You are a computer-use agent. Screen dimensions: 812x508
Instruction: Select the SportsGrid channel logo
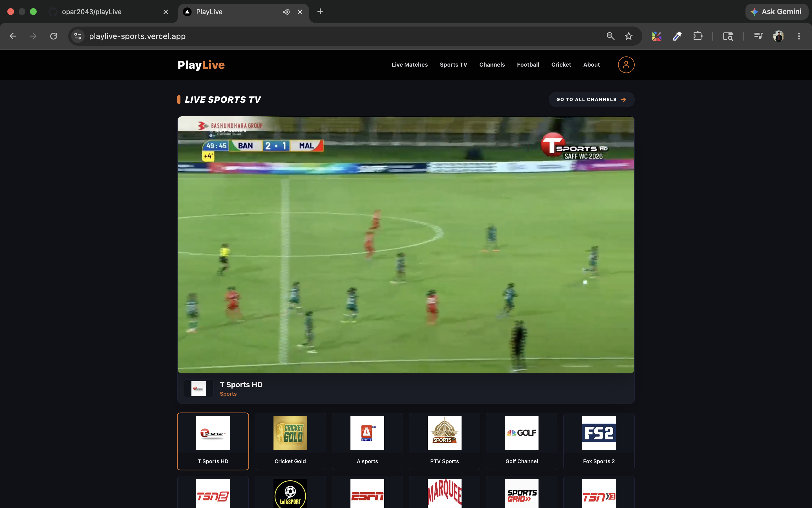521,494
